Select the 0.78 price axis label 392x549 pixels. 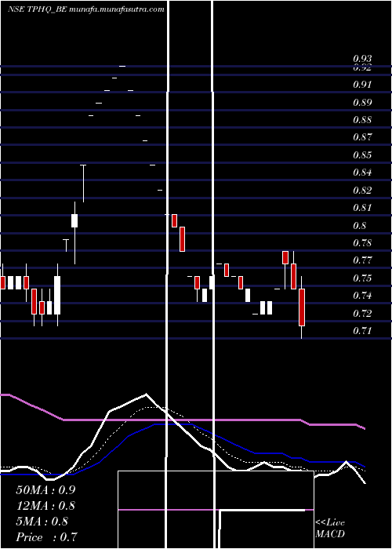(x=362, y=243)
